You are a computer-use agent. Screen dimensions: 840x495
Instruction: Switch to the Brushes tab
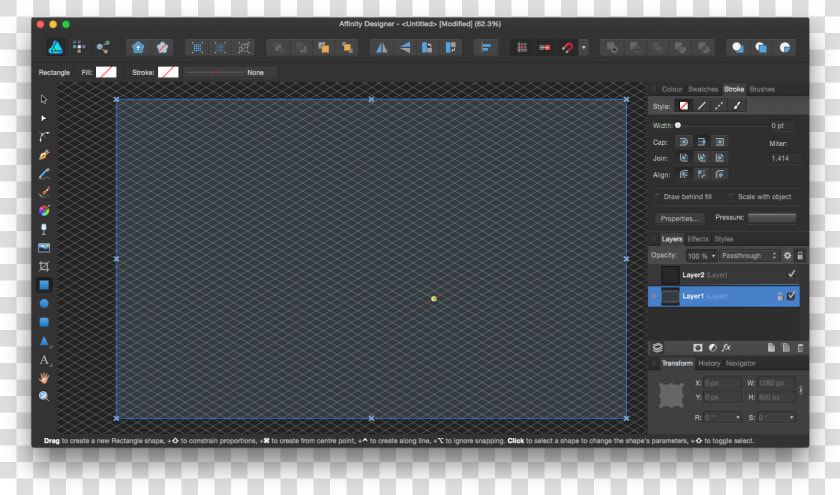pyautogui.click(x=762, y=89)
